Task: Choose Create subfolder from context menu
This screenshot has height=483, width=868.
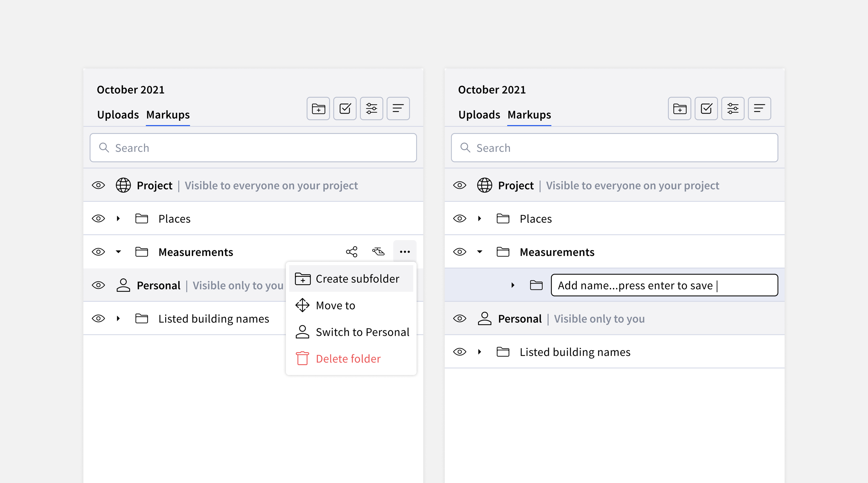Action: point(351,278)
